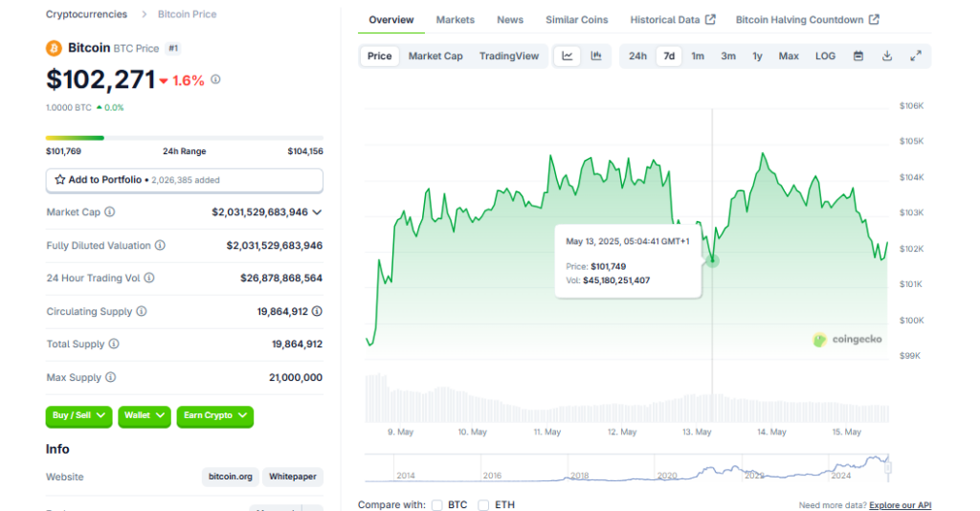Screen dimensions: 980x511
Task: Enable the ETH compare checkbox
Action: click(x=483, y=504)
